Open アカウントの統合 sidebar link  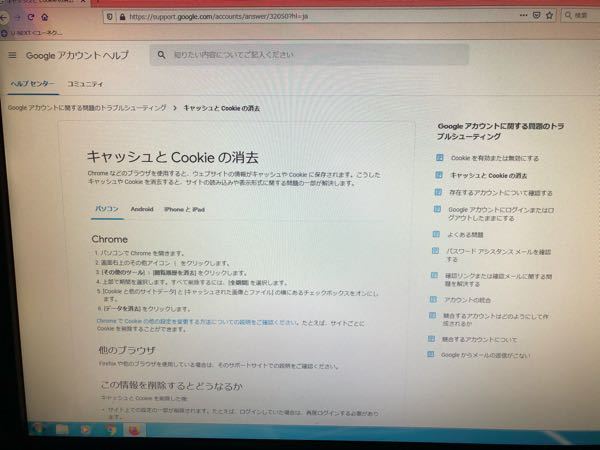[x=469, y=299]
